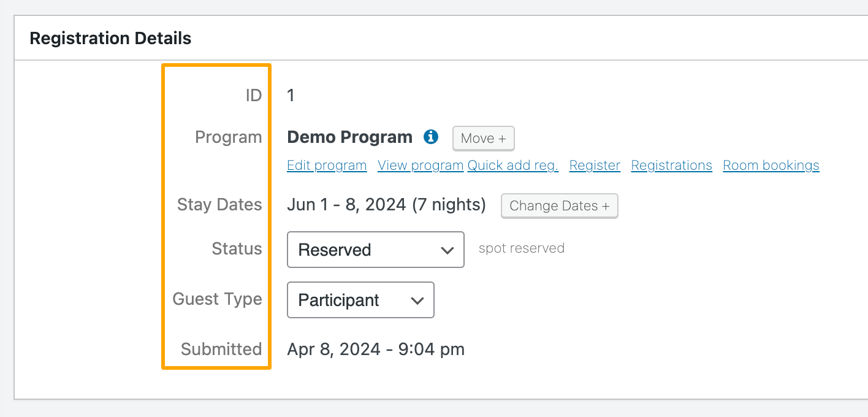Screen dimensions: 868x417
Task: Open the Edit program link
Action: [x=327, y=165]
